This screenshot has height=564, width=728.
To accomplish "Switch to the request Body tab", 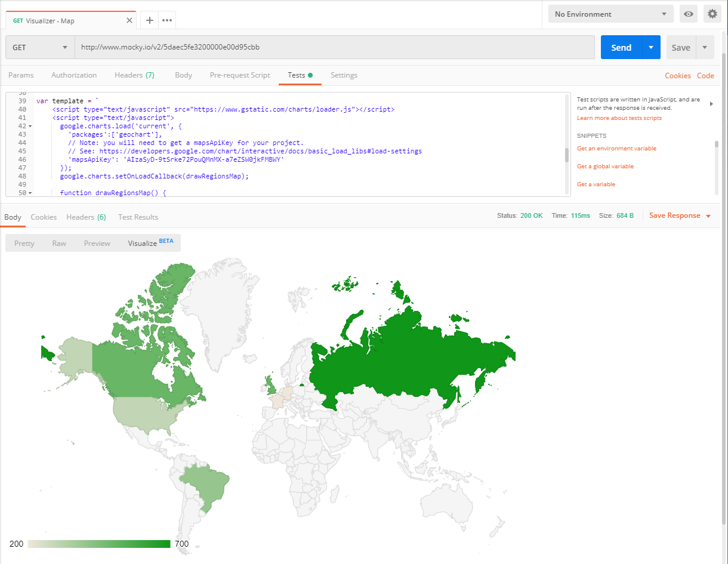I will (x=183, y=75).
